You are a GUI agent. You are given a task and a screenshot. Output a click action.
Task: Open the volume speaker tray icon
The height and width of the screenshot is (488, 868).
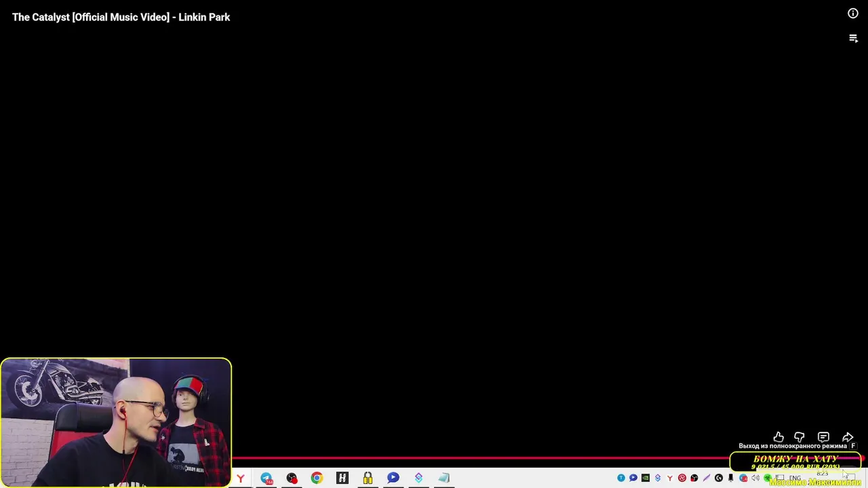(x=755, y=478)
